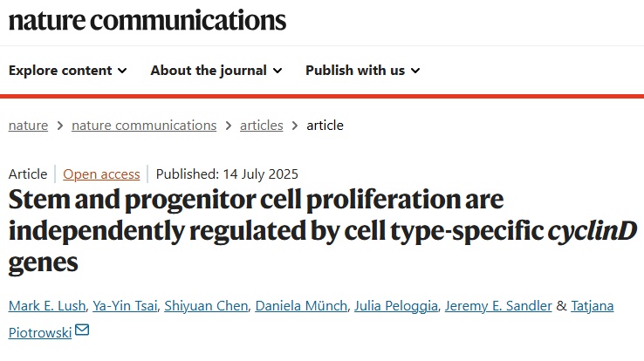View author Jeremy E. Sandler

coord(498,306)
